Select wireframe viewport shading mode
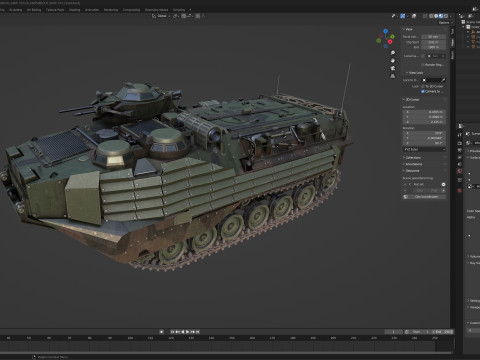Viewport: 480px width, 360px height. [x=431, y=16]
